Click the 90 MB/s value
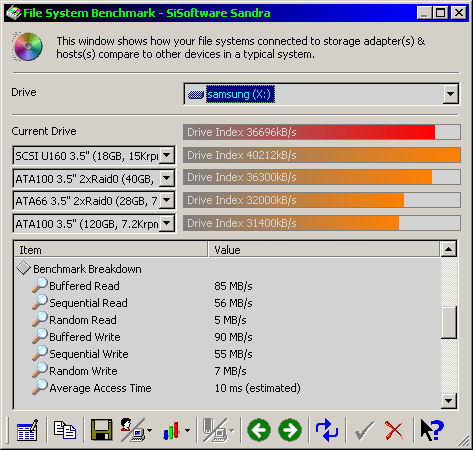This screenshot has height=450, width=473. point(233,337)
